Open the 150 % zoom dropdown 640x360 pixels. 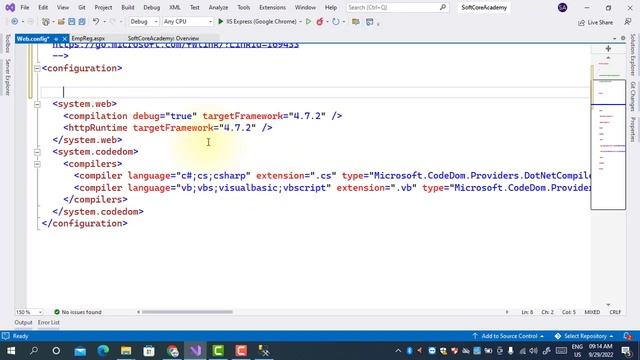[29, 312]
